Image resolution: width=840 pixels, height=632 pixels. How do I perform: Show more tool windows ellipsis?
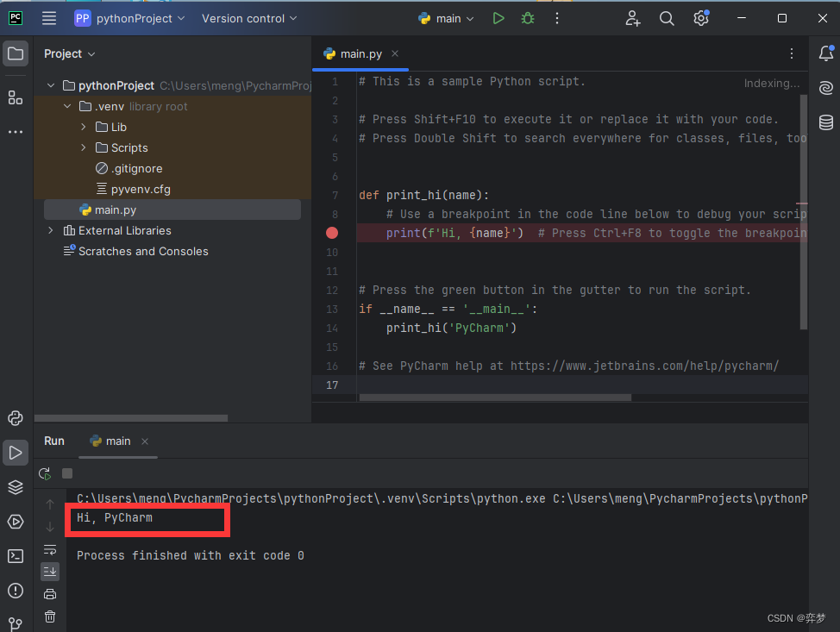point(16,131)
